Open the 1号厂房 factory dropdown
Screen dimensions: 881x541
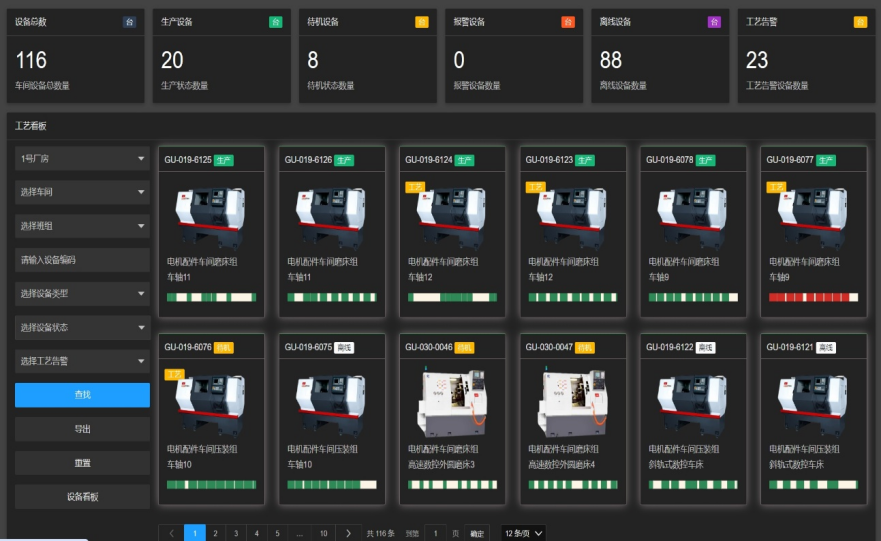click(x=82, y=158)
